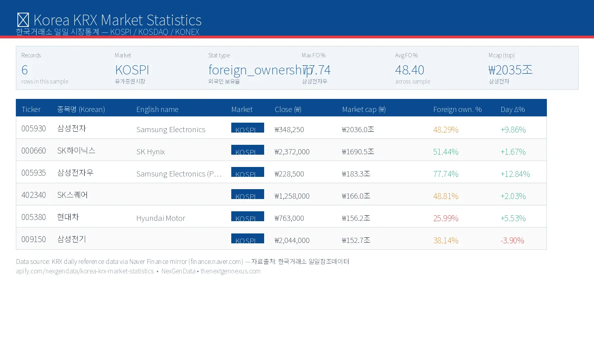Click the market cap ₩1690.5조
Screen dimensions: 594x364
point(358,152)
